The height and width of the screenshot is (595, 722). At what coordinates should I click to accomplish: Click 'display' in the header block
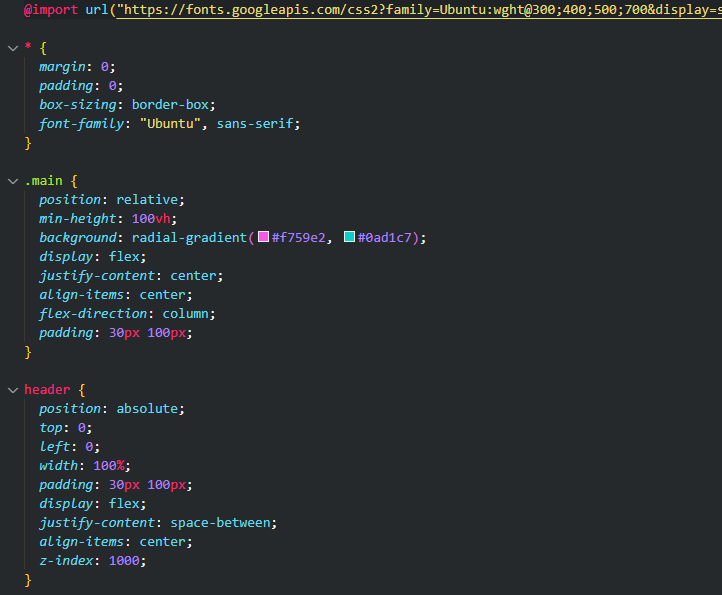(x=66, y=503)
